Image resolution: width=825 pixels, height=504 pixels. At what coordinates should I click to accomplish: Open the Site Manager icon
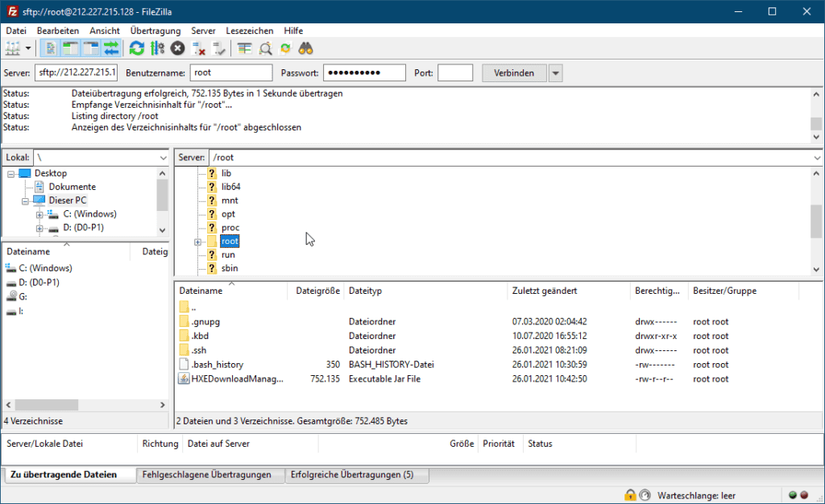(x=13, y=49)
